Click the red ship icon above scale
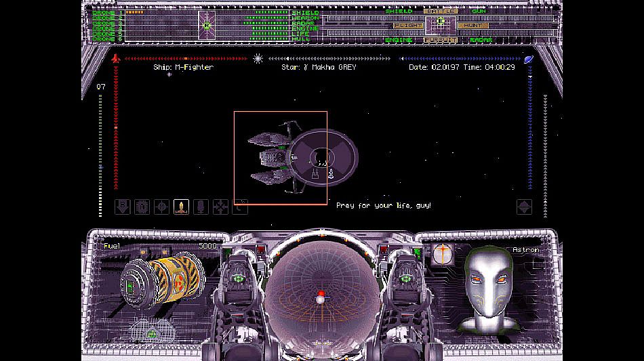The height and width of the screenshot is (361, 644). (116, 59)
